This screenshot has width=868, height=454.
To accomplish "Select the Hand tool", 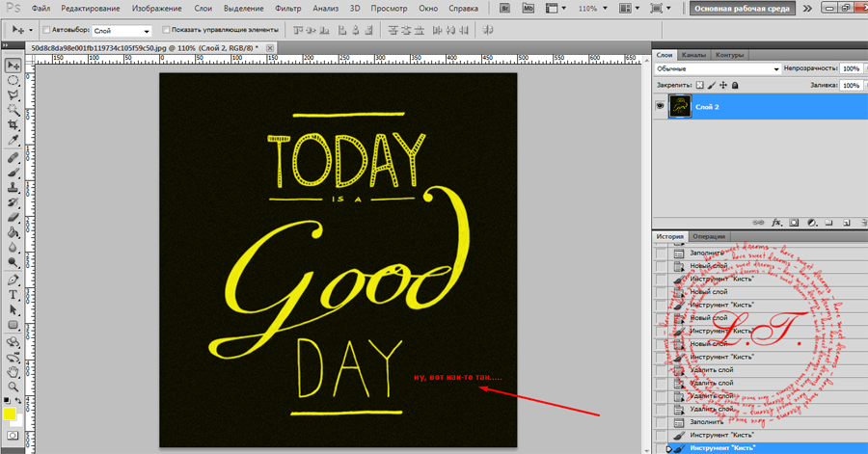I will (13, 372).
